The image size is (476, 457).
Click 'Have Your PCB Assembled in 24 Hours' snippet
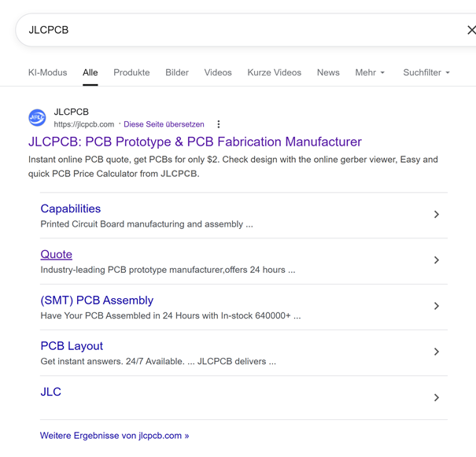click(171, 315)
